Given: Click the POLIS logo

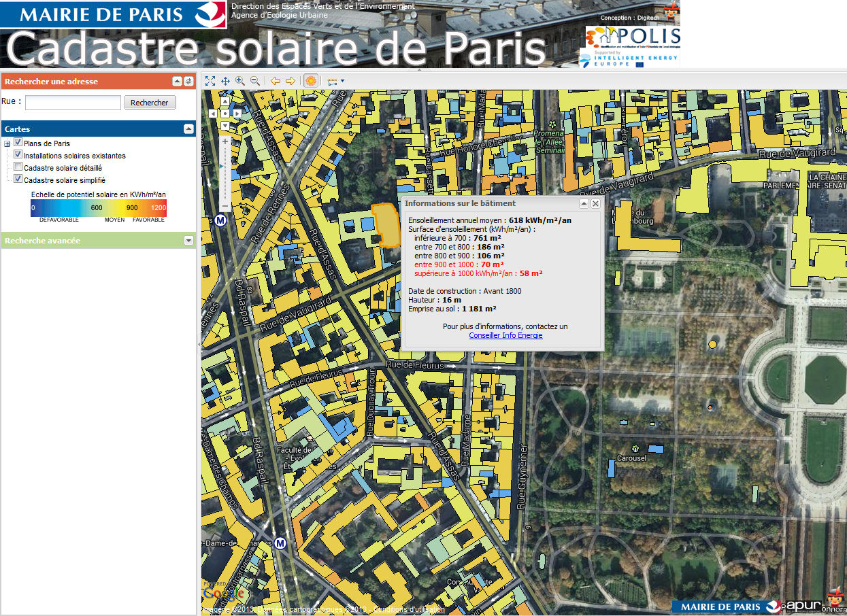Looking at the screenshot, I should [633, 37].
